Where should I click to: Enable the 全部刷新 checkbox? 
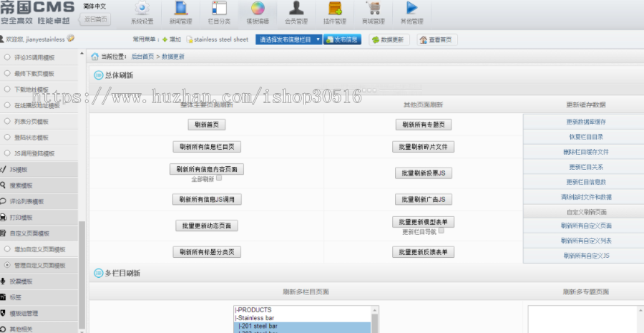220,178
